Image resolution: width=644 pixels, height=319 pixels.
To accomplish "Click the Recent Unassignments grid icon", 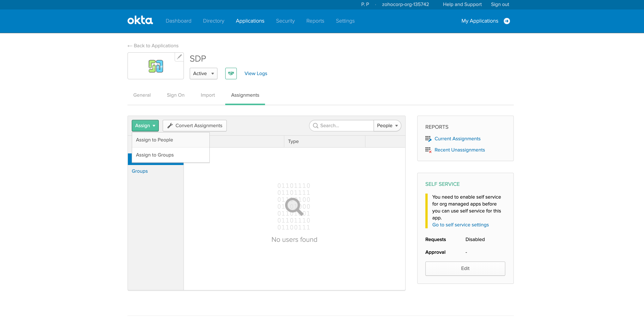I will tap(428, 150).
